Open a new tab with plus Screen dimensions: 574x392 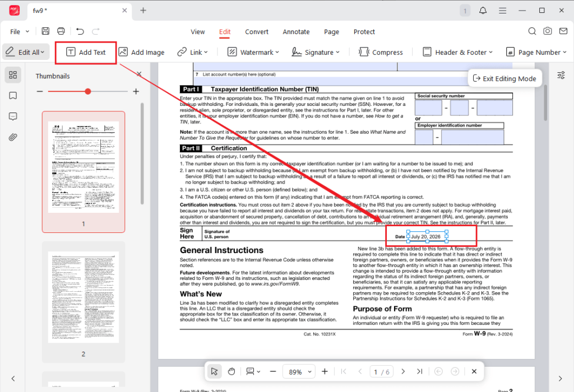143,11
